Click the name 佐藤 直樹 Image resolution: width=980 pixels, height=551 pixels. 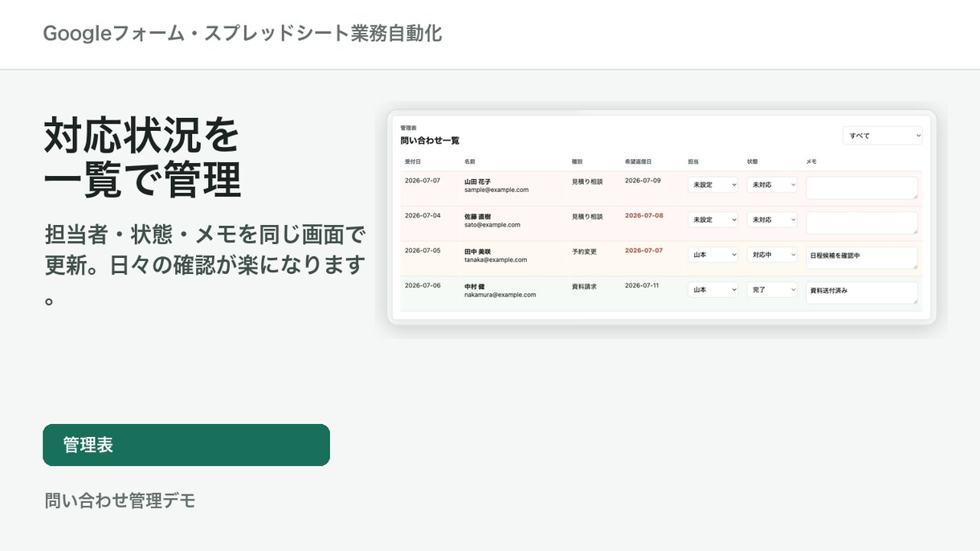[477, 216]
